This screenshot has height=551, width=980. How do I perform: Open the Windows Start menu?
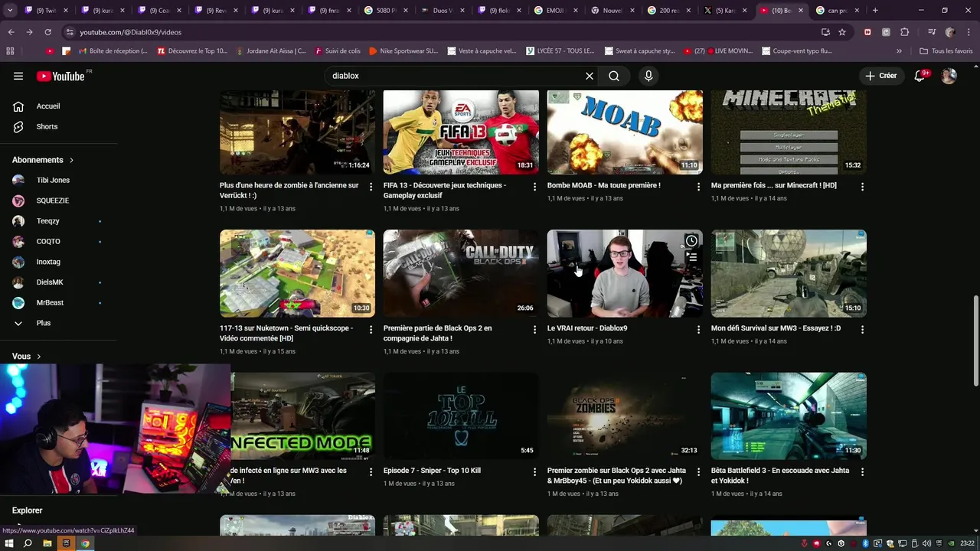pos(8,543)
